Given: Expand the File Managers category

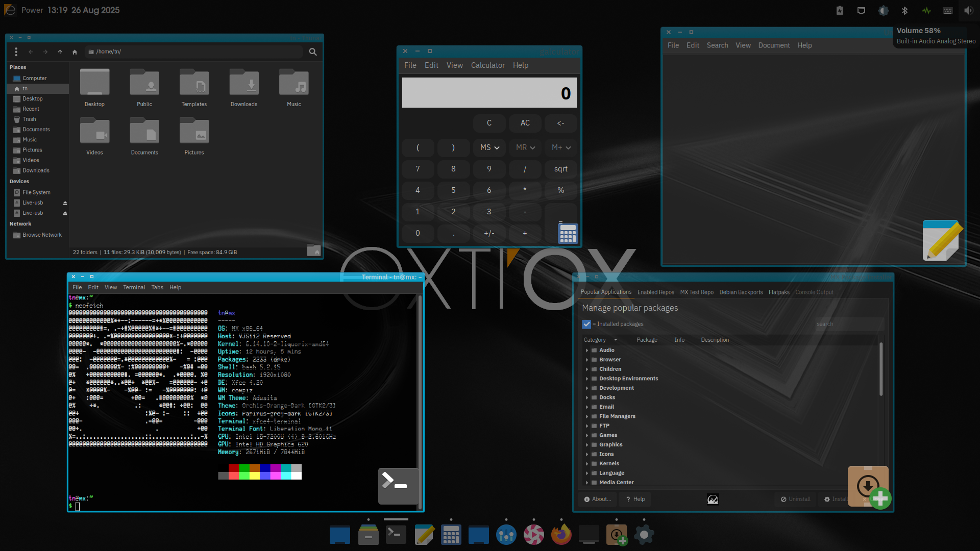Looking at the screenshot, I should (x=587, y=416).
